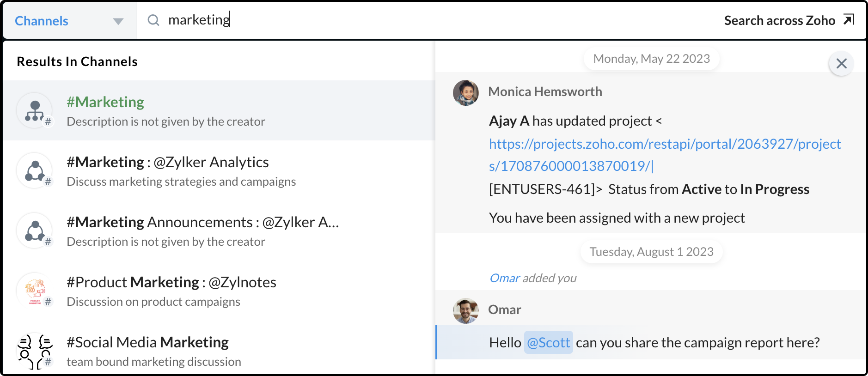Open Search across Zoho link
The width and height of the screenshot is (868, 376).
point(779,21)
